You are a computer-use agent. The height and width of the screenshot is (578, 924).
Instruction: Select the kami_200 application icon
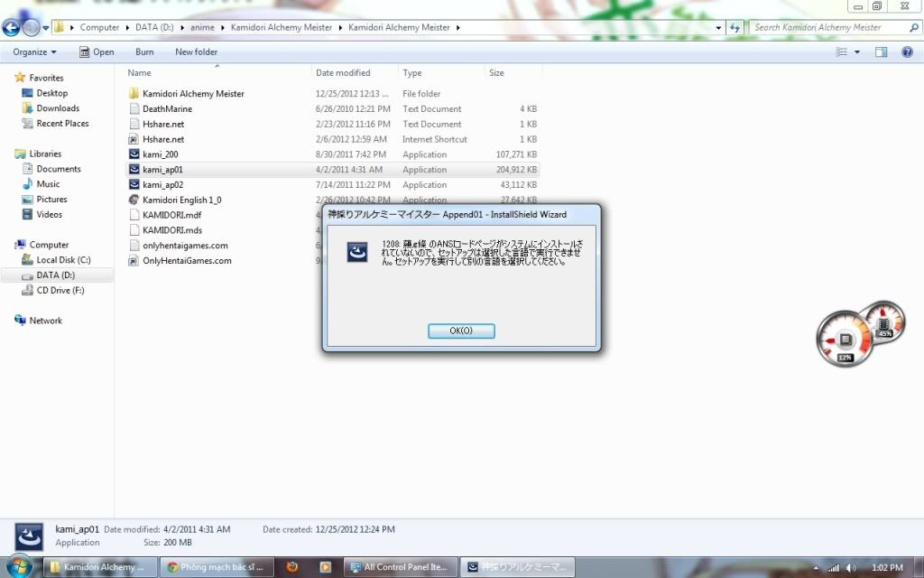click(x=134, y=154)
